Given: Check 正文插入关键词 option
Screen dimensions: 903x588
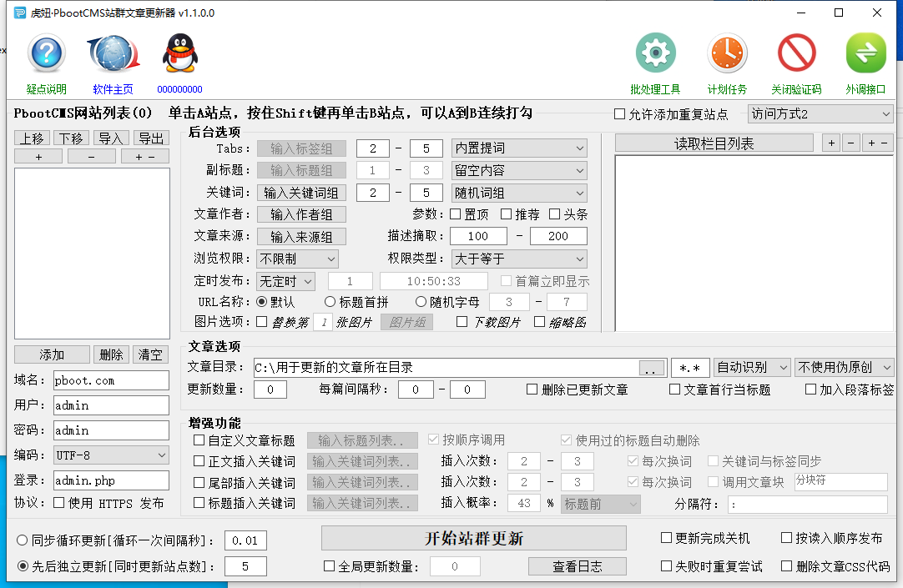Looking at the screenshot, I should pyautogui.click(x=199, y=461).
